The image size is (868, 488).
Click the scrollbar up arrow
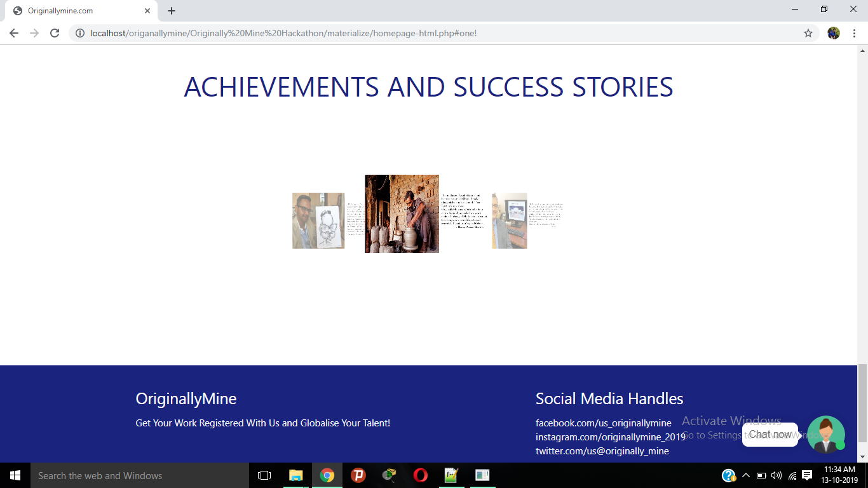click(x=862, y=50)
